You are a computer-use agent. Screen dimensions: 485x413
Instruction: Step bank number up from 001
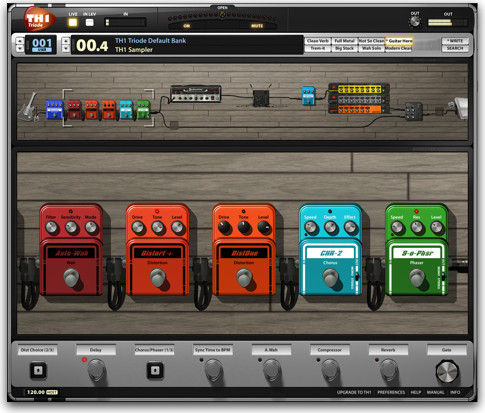20,41
